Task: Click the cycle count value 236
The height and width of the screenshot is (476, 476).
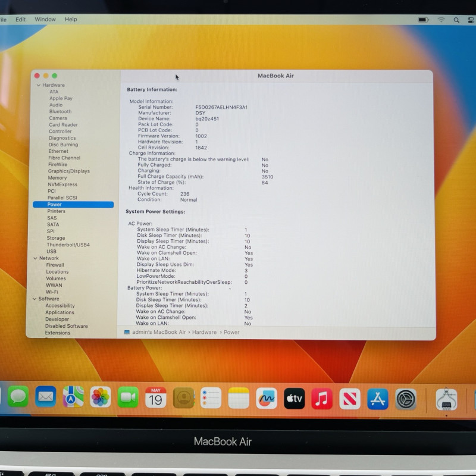Action: click(184, 194)
